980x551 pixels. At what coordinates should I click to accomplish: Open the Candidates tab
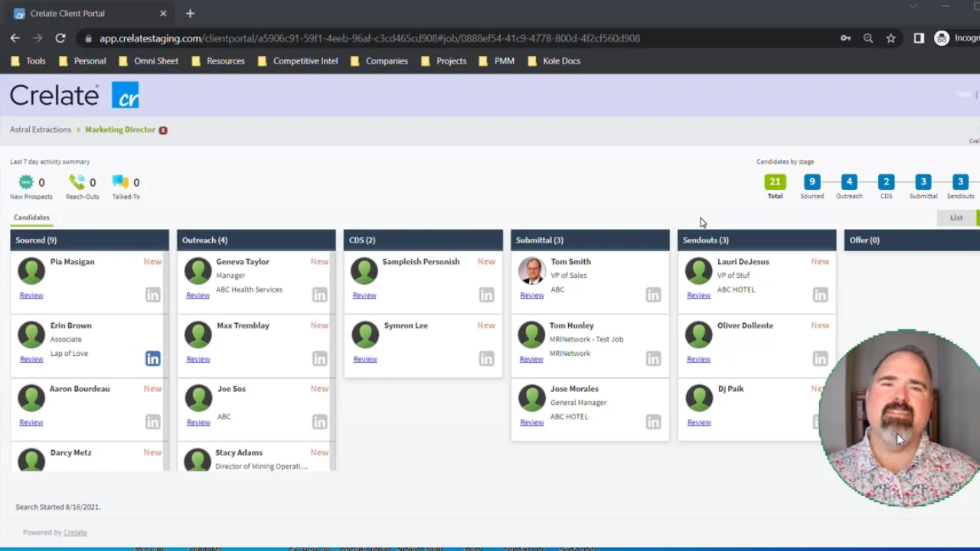pos(31,217)
